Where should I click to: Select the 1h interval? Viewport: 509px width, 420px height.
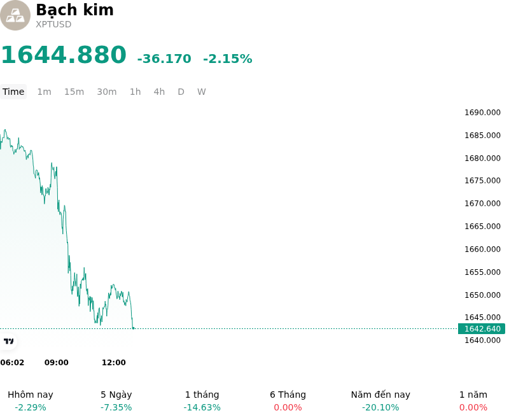136,92
